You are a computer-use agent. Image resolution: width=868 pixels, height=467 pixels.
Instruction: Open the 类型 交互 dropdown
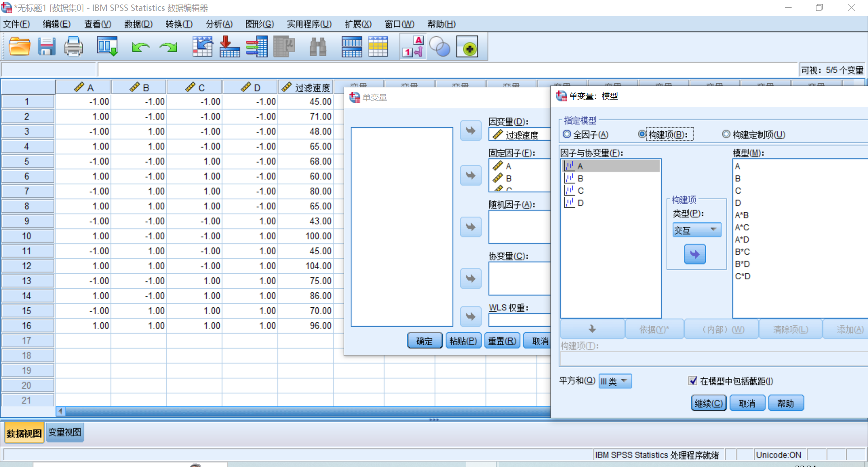(696, 230)
